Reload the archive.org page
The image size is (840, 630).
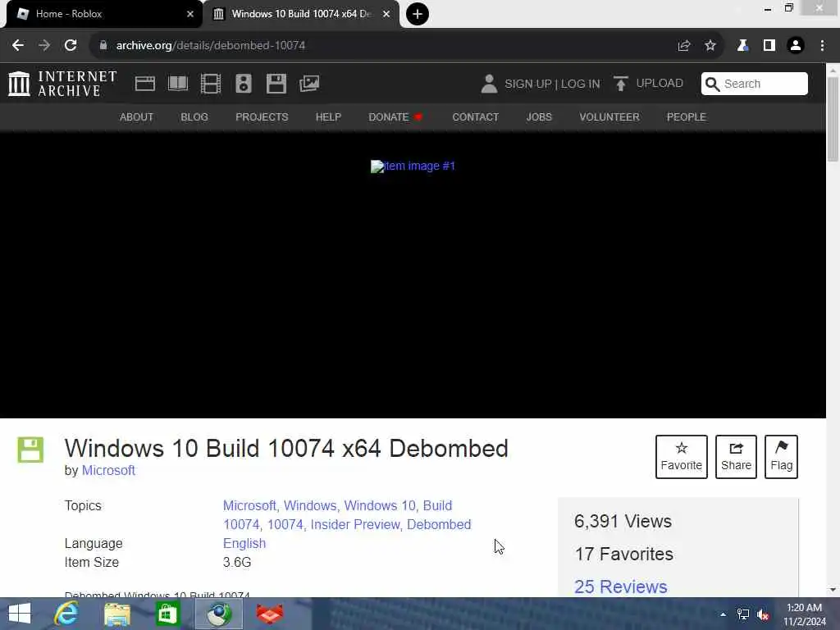pos(71,46)
